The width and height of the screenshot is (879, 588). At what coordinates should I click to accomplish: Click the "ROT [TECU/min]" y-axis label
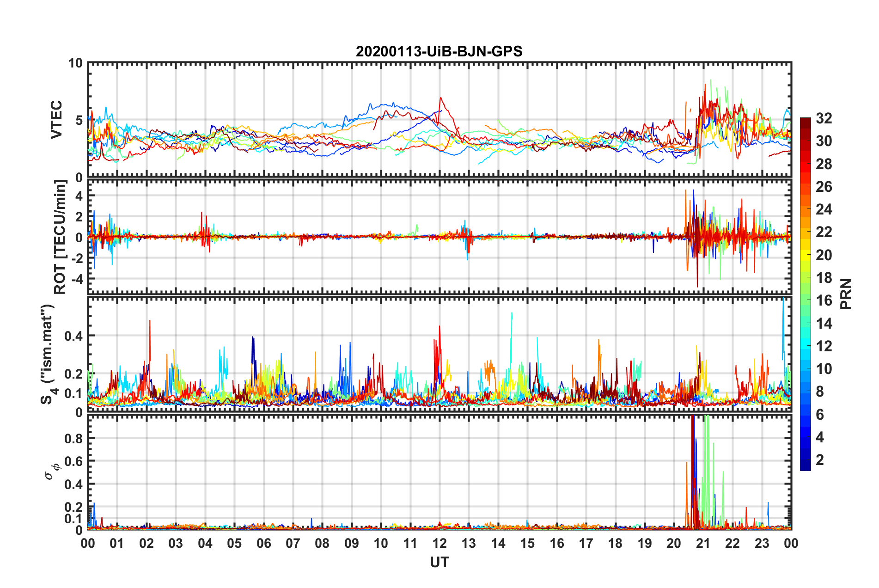[x=60, y=237]
